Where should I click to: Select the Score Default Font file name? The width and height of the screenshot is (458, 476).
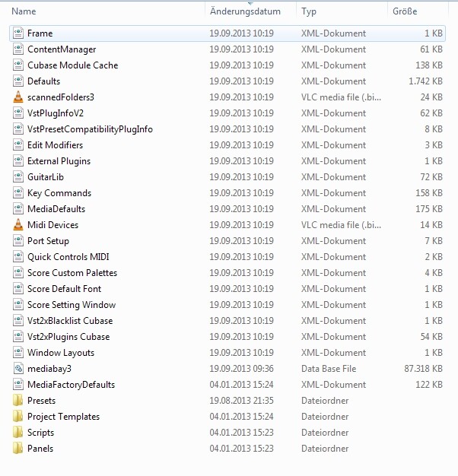[64, 289]
